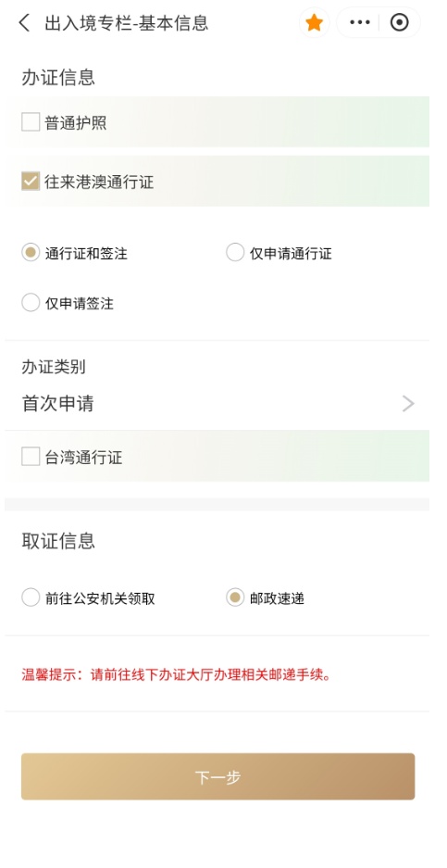Select the 通行证和签注 radio option
447x868 pixels.
click(x=31, y=253)
